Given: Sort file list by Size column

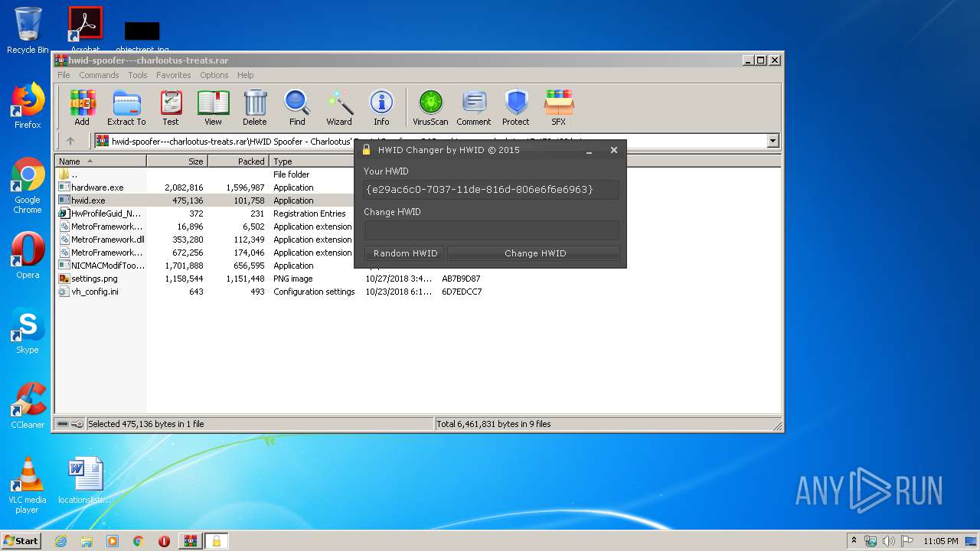Looking at the screenshot, I should coord(177,161).
